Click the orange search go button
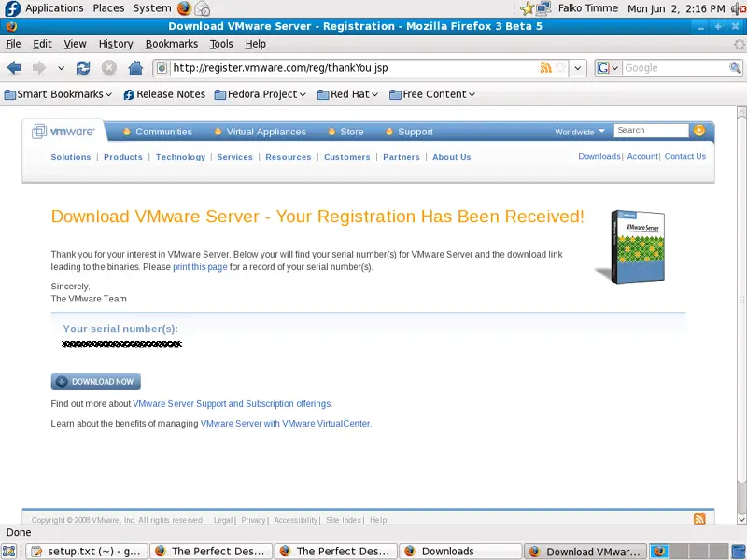 (x=699, y=131)
